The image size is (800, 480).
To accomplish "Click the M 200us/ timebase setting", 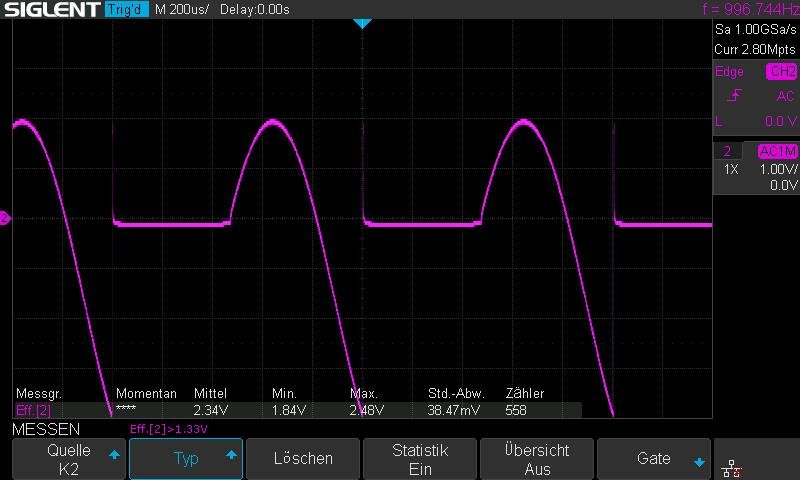I will (x=182, y=10).
